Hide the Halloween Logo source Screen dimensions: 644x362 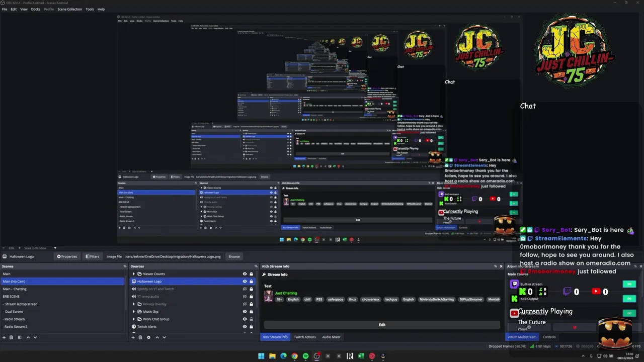tap(245, 282)
